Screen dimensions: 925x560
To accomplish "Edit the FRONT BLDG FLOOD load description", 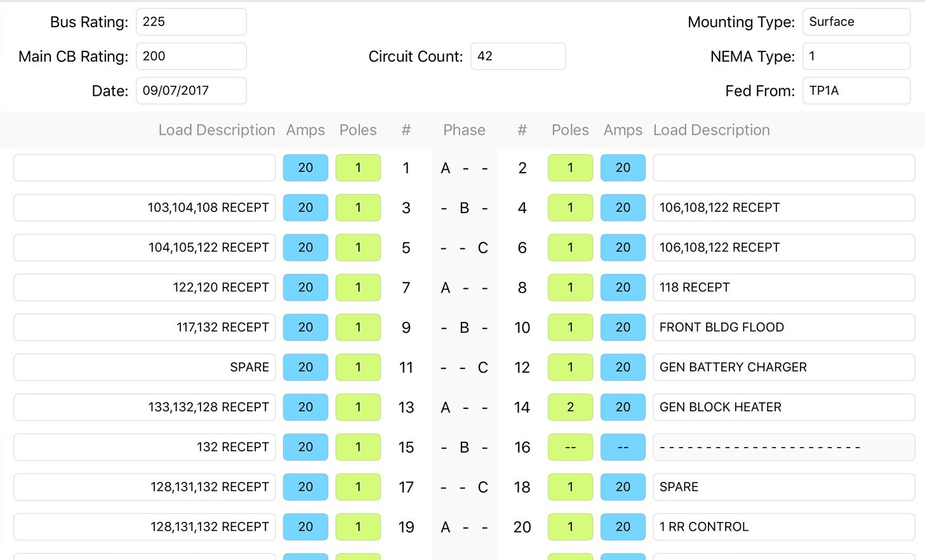I will click(x=783, y=328).
